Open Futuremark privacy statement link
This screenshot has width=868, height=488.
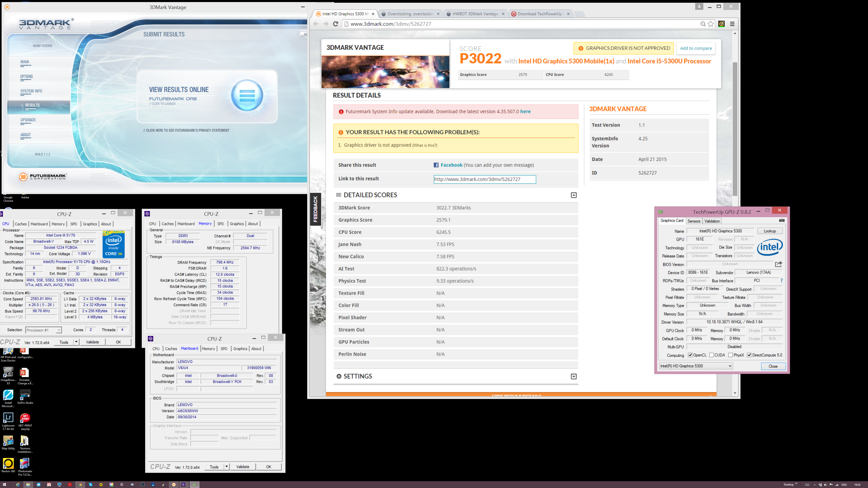pos(186,130)
